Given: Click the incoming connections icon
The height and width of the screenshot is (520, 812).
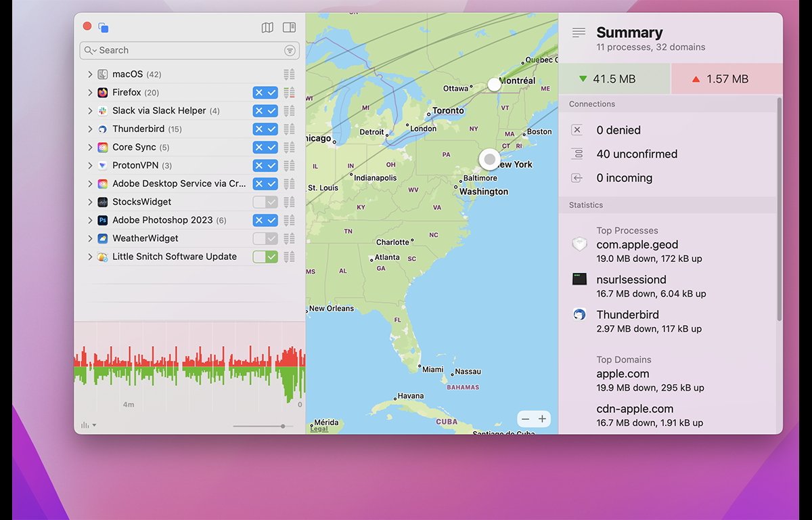Looking at the screenshot, I should 577,178.
